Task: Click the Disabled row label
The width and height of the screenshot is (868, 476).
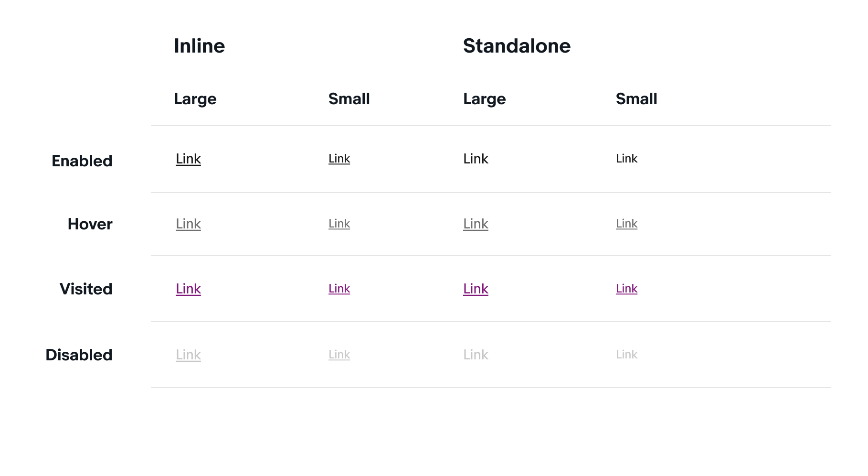Action: [x=79, y=355]
